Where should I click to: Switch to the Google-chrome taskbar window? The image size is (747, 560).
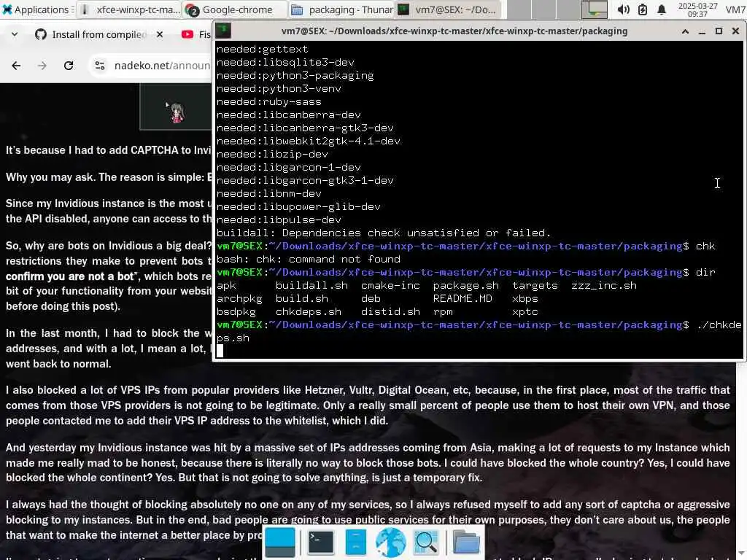[236, 9]
